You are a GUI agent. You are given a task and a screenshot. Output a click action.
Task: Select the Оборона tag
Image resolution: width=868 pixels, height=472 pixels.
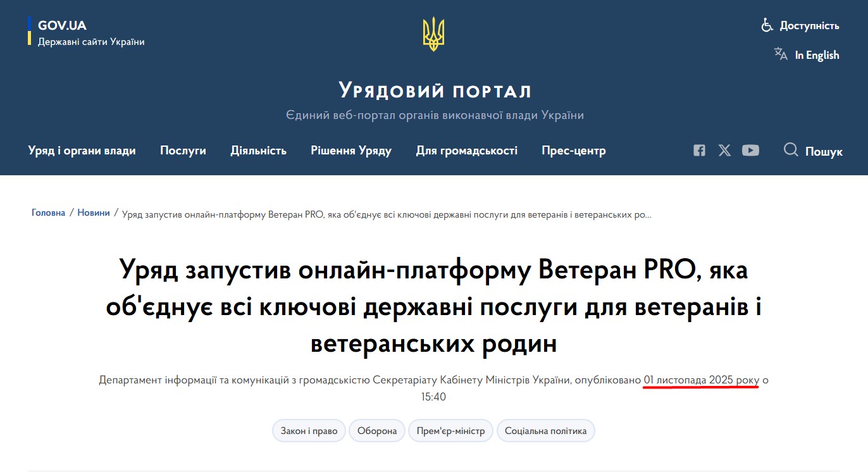pyautogui.click(x=377, y=430)
